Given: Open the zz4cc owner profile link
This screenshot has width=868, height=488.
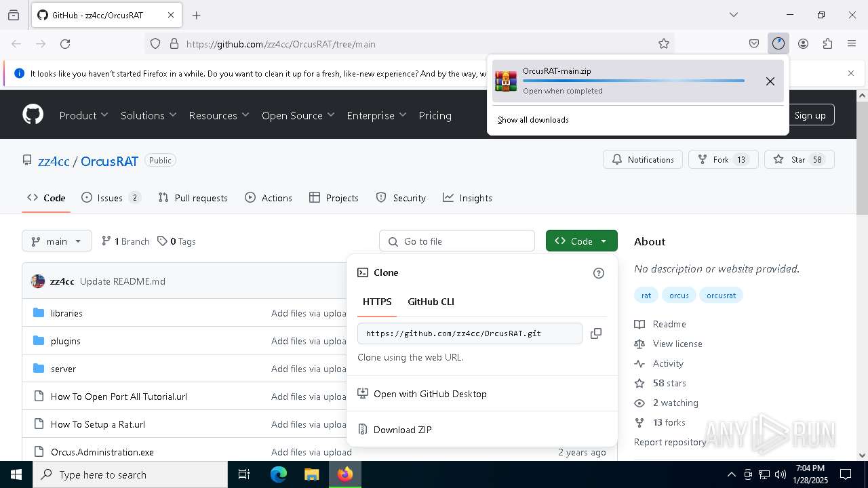Looking at the screenshot, I should (x=54, y=161).
